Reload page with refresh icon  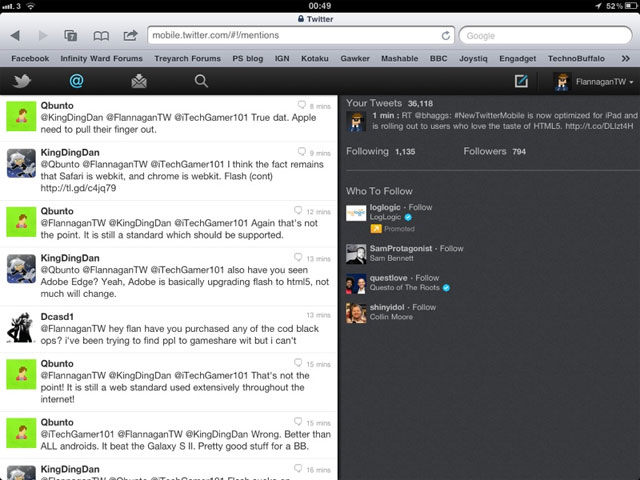446,36
